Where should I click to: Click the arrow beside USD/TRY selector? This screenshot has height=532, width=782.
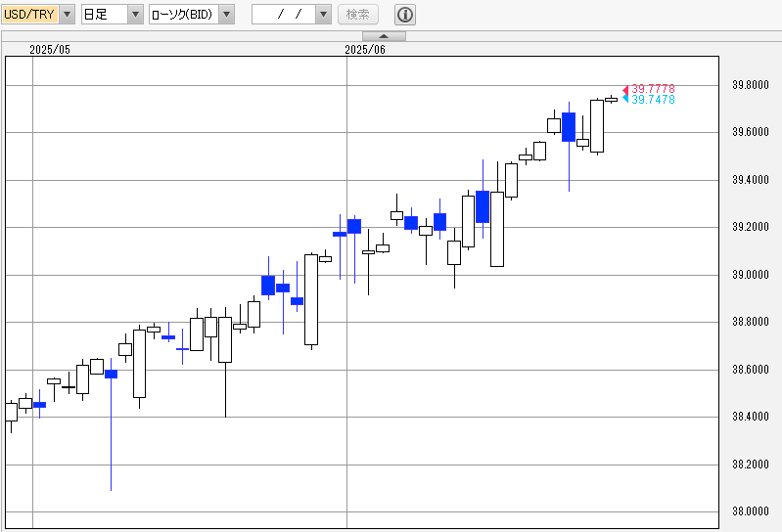68,15
